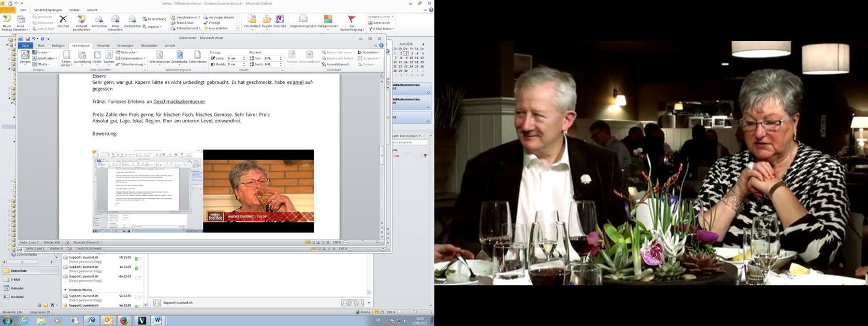868x326 pixels.
Task: Click the Einzug Links value field
Action: point(235,58)
